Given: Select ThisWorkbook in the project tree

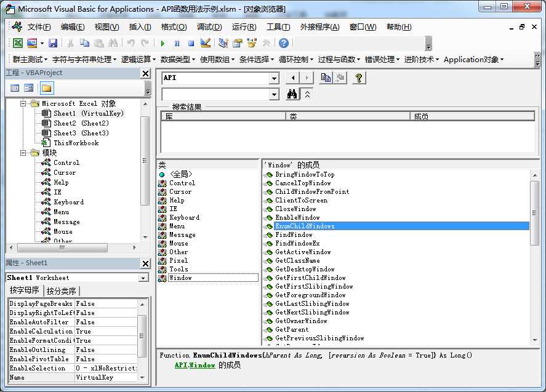Looking at the screenshot, I should click(76, 143).
